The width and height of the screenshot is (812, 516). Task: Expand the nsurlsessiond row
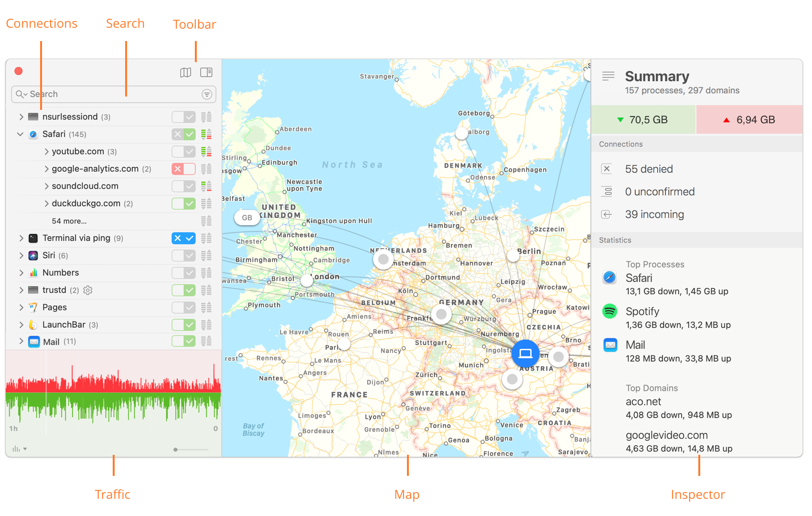coord(21,117)
